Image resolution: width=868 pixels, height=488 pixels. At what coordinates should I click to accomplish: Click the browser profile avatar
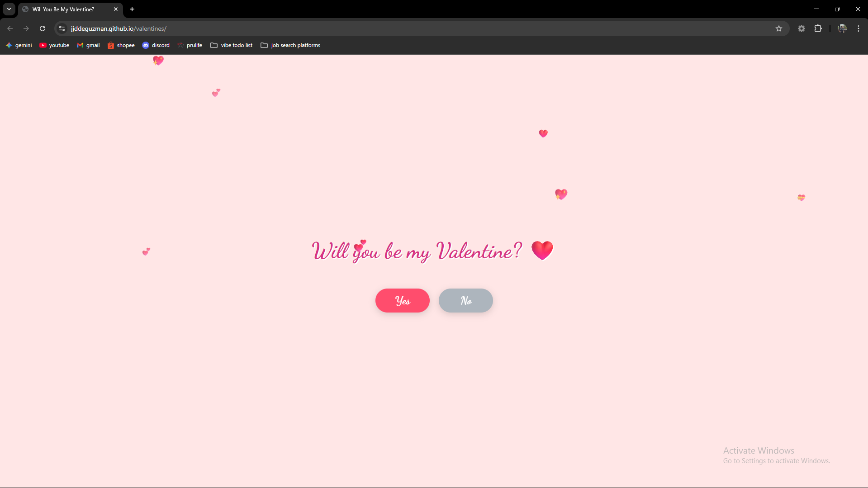tap(842, 28)
